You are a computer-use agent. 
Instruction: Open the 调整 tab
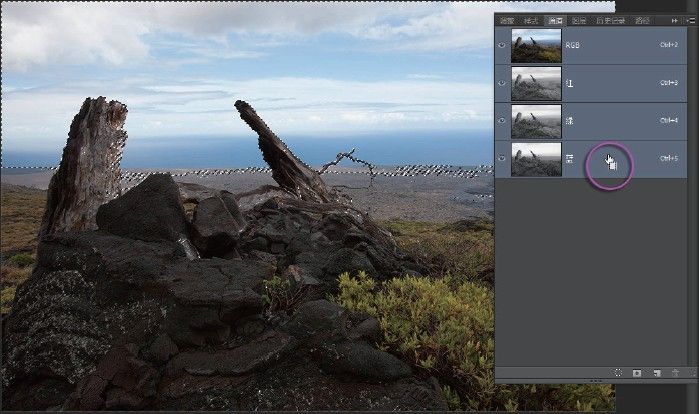507,20
